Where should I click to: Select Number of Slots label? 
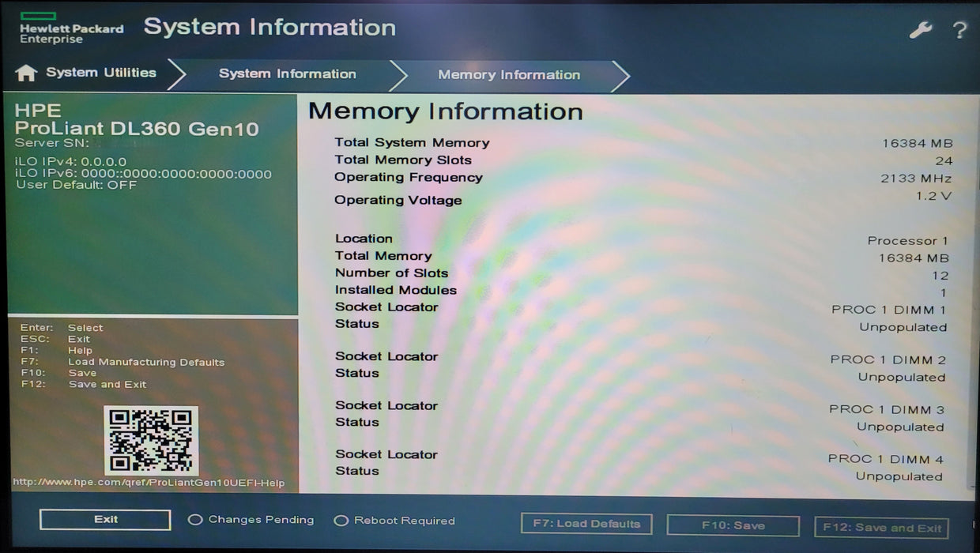click(391, 273)
